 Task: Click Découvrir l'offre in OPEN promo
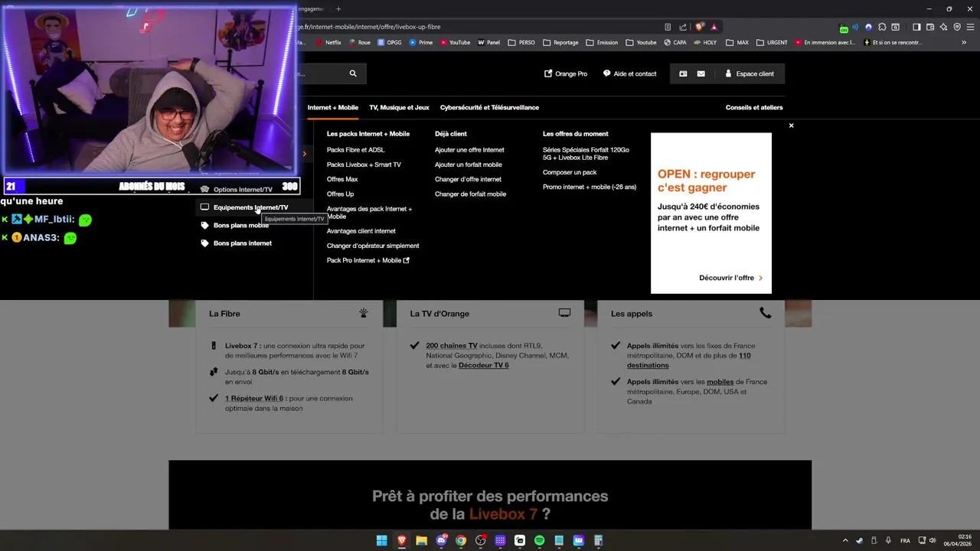(730, 278)
